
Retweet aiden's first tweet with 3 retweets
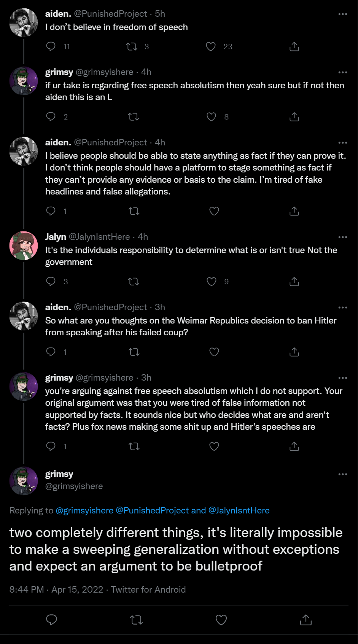click(132, 46)
